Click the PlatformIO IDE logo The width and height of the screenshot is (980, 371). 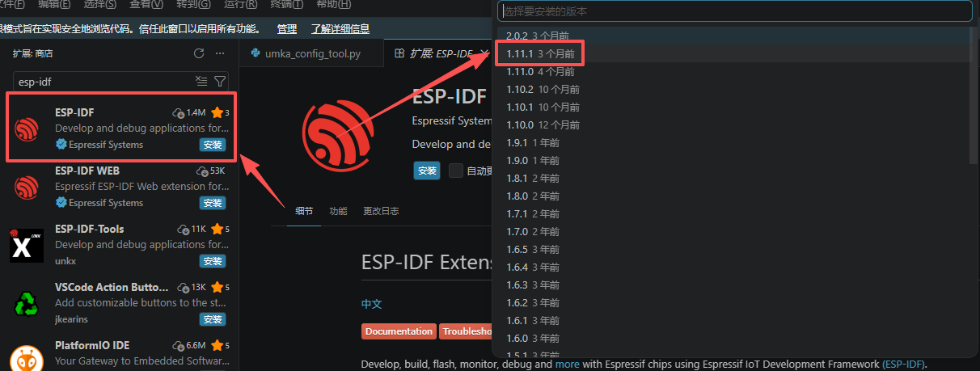(27, 359)
